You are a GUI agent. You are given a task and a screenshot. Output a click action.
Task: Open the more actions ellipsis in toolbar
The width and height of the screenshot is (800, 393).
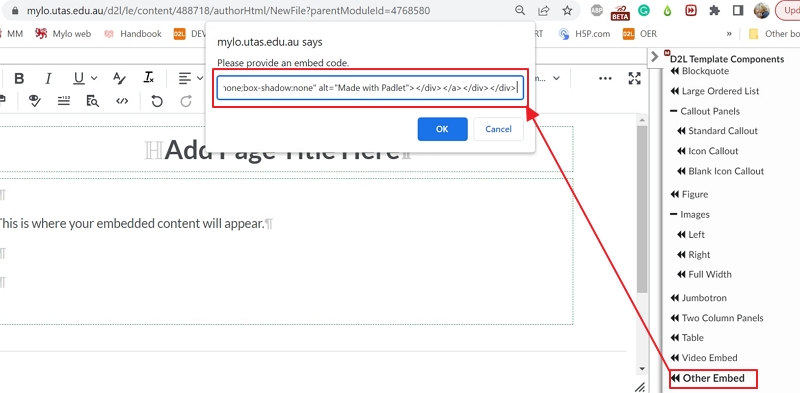tap(605, 78)
